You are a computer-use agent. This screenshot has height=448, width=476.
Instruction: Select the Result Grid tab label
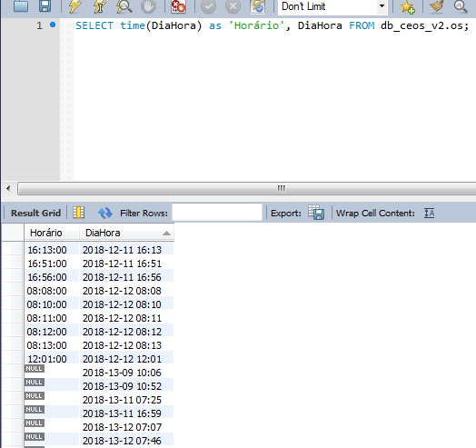click(35, 213)
